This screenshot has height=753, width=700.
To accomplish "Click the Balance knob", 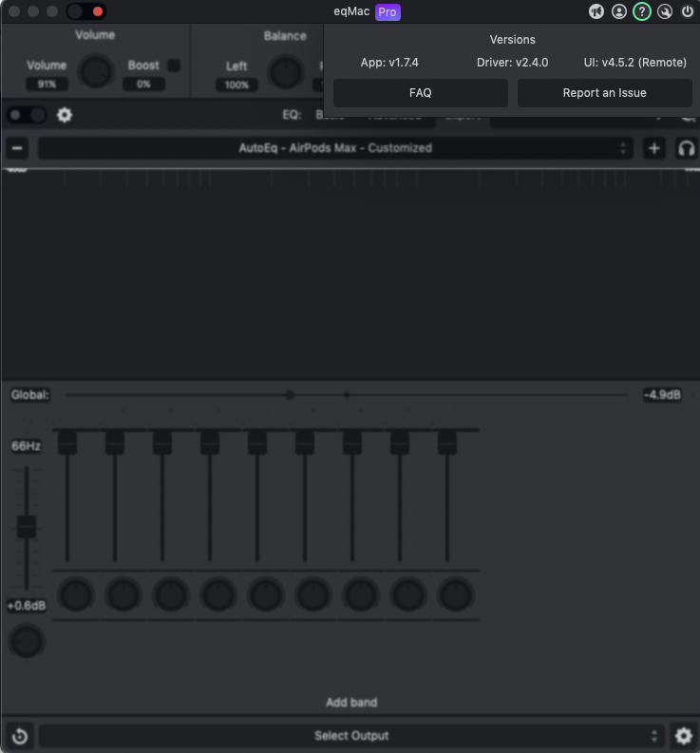I will (285, 73).
